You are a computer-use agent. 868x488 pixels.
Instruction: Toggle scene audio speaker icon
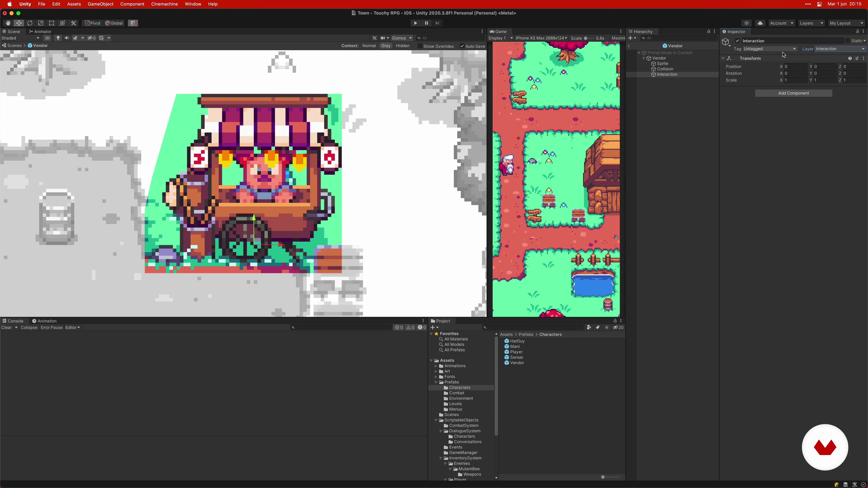[67, 38]
